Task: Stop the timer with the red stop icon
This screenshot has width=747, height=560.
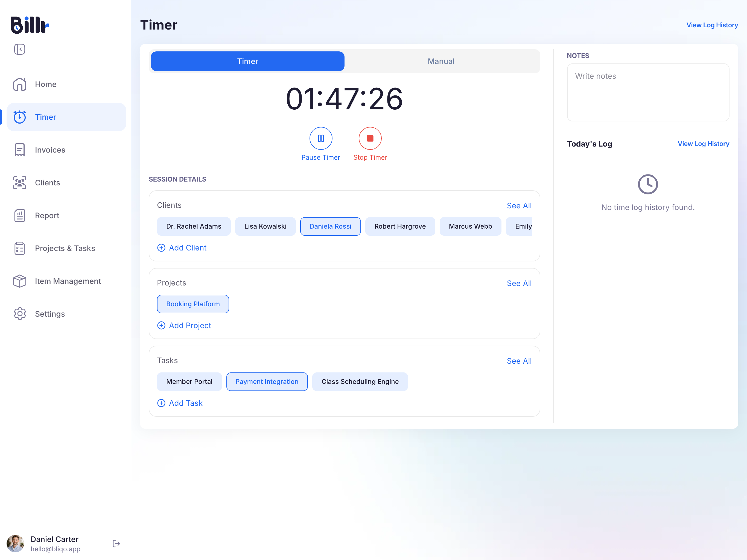Action: pos(370,138)
